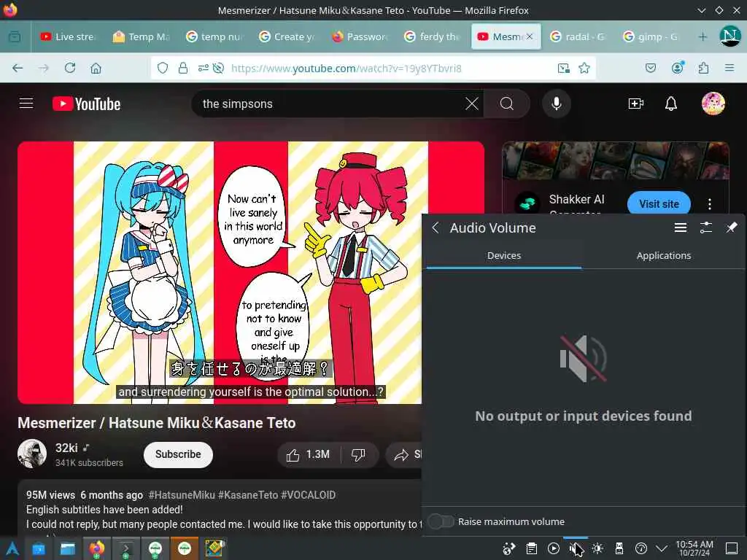Click Visit site on Shakker AI ad
Image resolution: width=747 pixels, height=560 pixels.
click(659, 204)
